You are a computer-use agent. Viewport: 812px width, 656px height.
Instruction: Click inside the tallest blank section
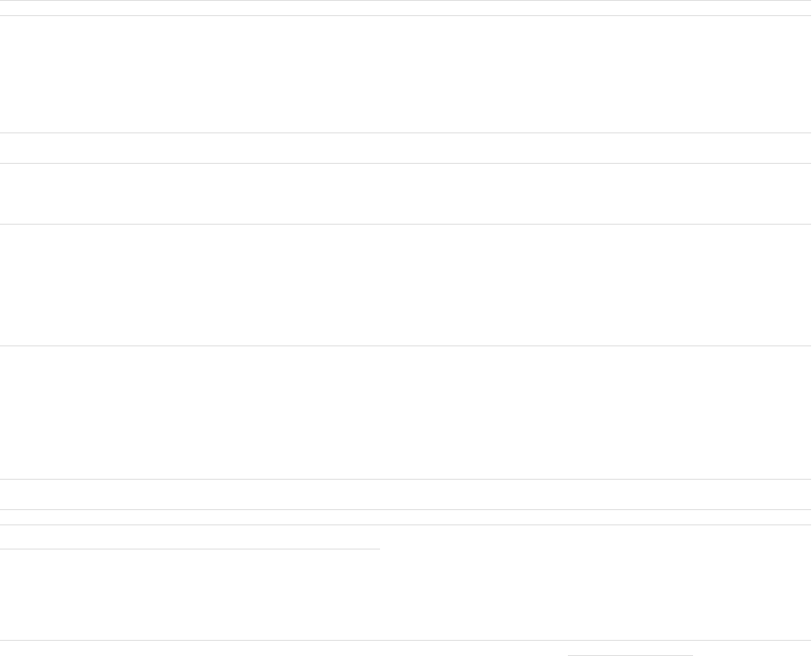click(405, 413)
